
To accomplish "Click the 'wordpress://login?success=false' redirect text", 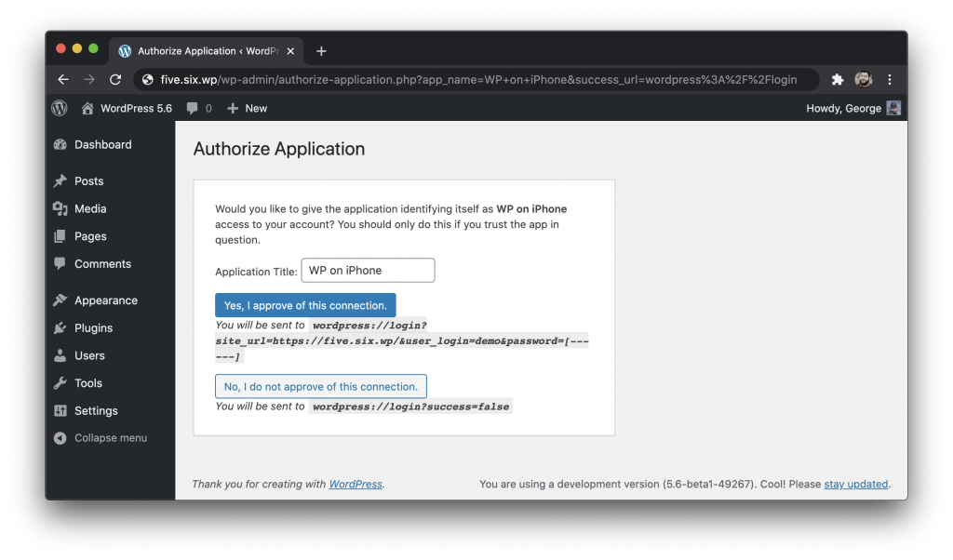I will 410,407.
